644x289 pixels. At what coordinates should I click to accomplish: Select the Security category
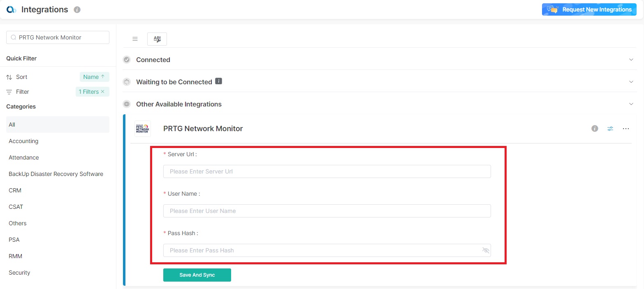(58, 273)
